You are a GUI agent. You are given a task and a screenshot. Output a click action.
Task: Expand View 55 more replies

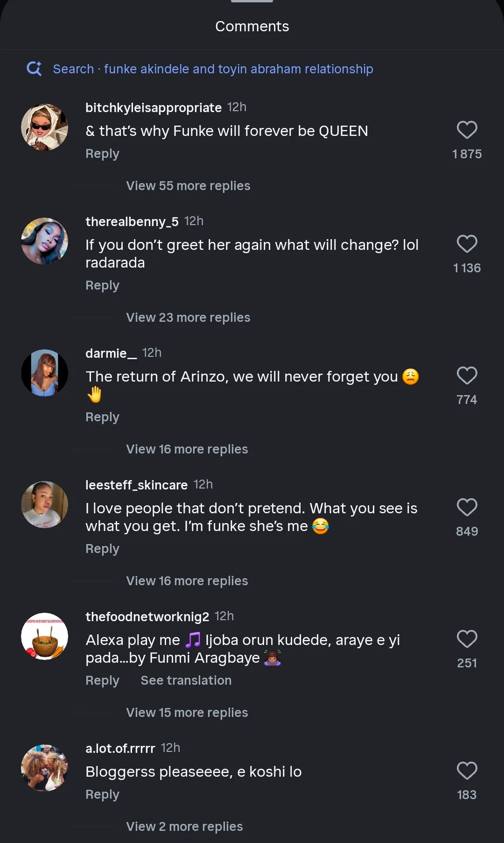[188, 186]
